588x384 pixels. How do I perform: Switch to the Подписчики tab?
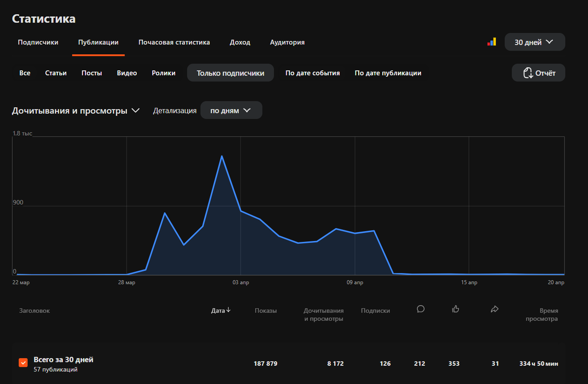point(38,42)
